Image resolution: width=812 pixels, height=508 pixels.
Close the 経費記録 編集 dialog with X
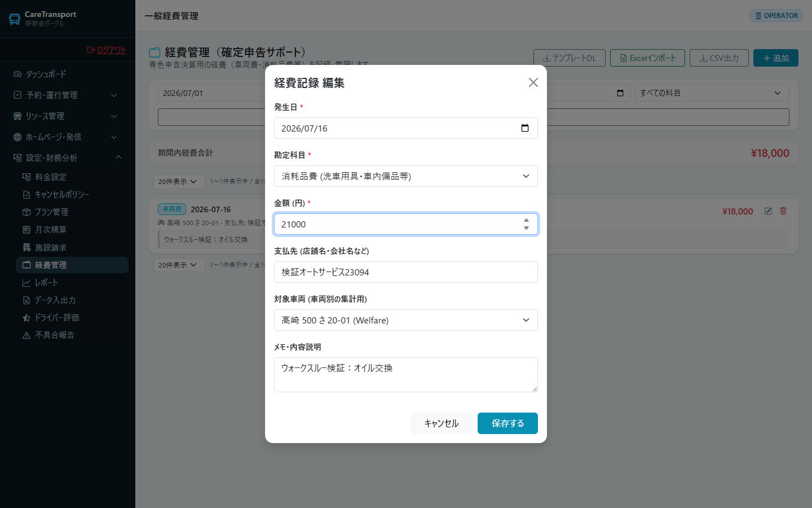(533, 82)
